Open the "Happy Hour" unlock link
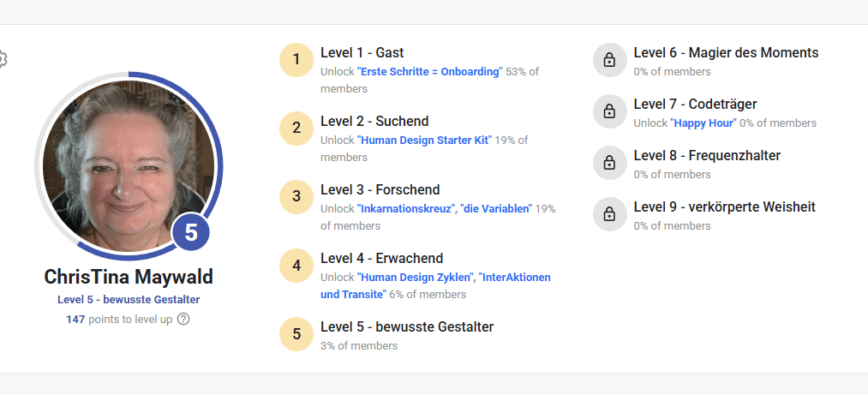Viewport: 868px width, 395px height. pyautogui.click(x=703, y=123)
